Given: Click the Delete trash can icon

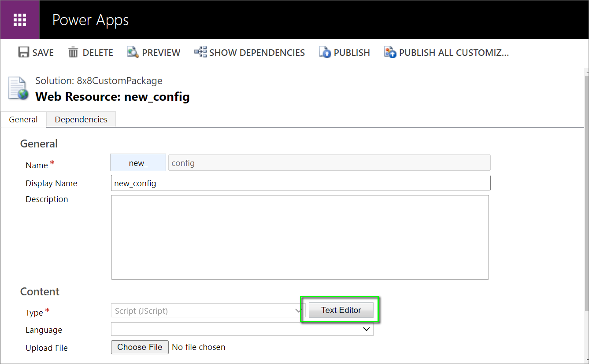Looking at the screenshot, I should pyautogui.click(x=73, y=52).
